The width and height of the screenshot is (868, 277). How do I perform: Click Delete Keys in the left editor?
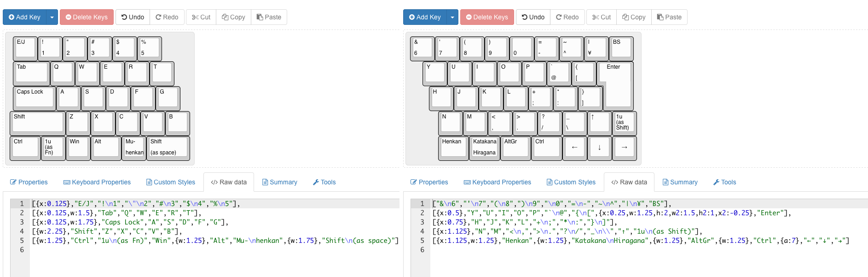coord(87,17)
